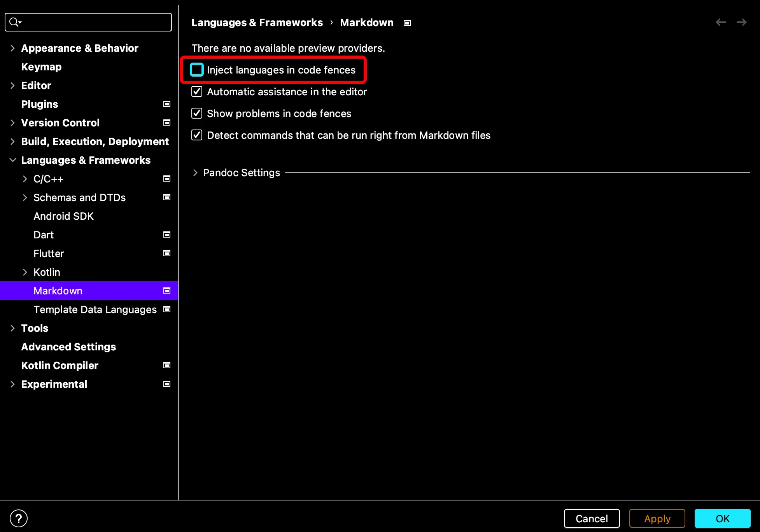Click the help question mark icon

point(18,518)
